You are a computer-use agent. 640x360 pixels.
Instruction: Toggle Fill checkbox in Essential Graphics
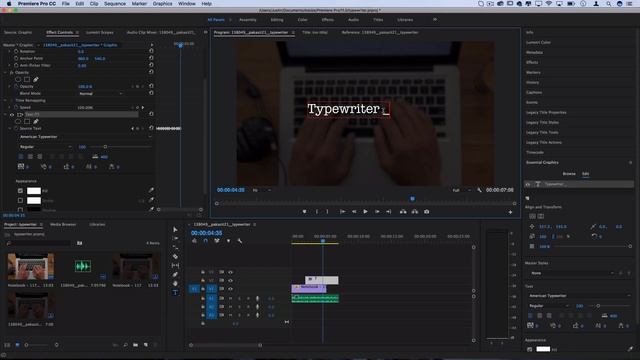[x=530, y=349]
